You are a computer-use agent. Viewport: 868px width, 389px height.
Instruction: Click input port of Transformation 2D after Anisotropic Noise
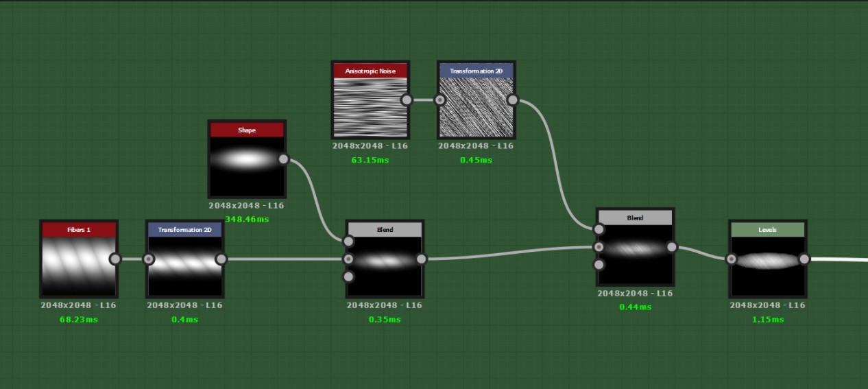coord(440,99)
